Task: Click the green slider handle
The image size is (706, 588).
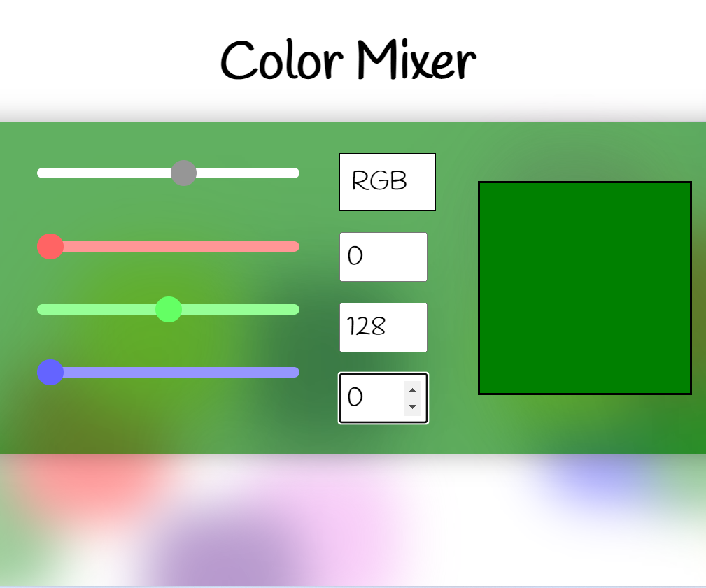Action: click(168, 309)
